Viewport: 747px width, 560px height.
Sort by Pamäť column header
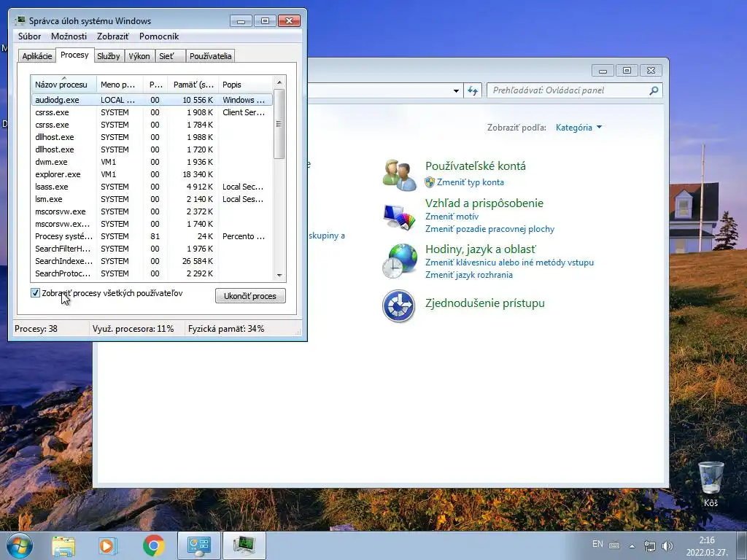[x=193, y=85]
